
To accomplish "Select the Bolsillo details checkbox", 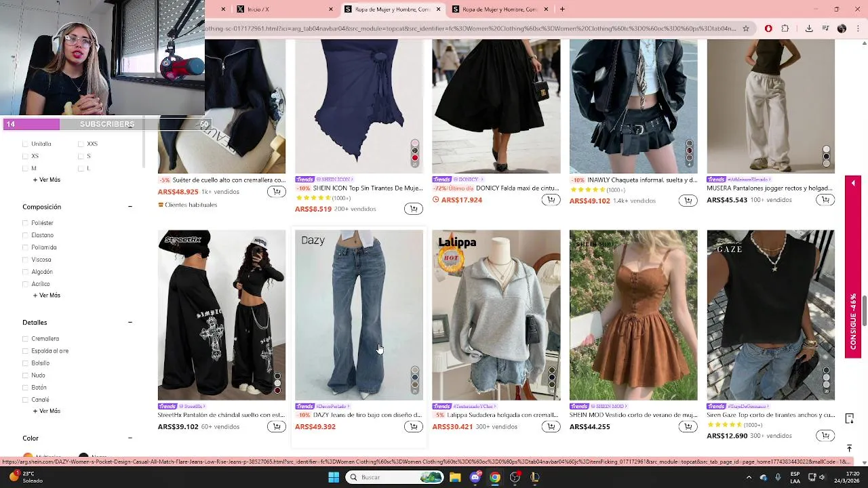I will tap(26, 363).
